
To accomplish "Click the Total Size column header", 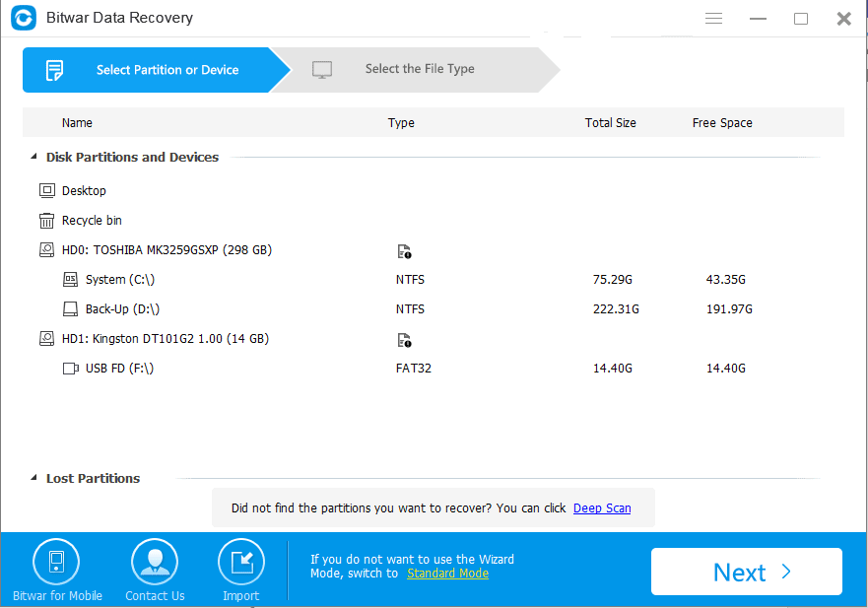I will [x=611, y=123].
